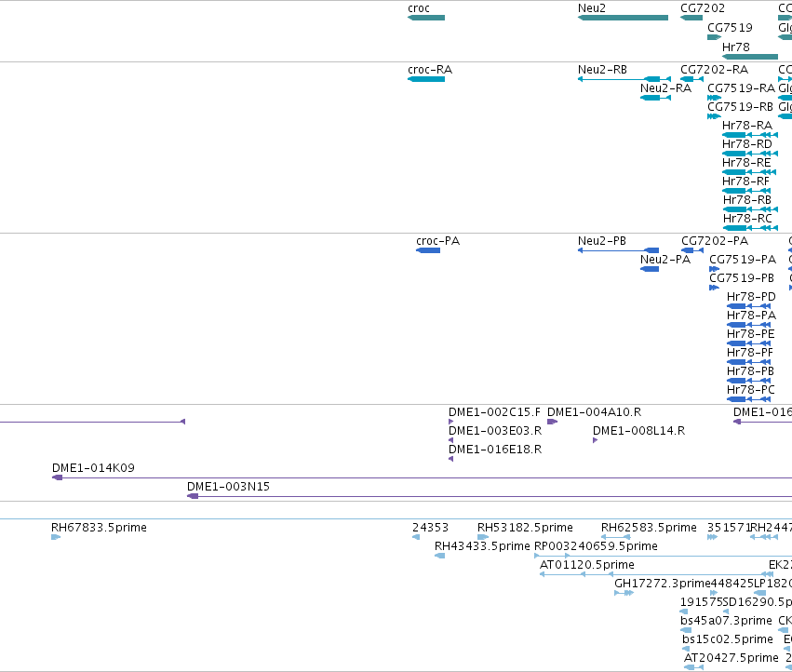Select the Hr78-PD protein feature
This screenshot has height=672, width=792.
[748, 306]
